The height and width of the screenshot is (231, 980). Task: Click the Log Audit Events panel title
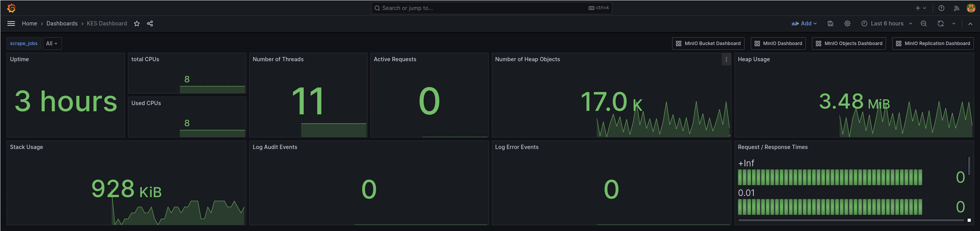tap(275, 147)
